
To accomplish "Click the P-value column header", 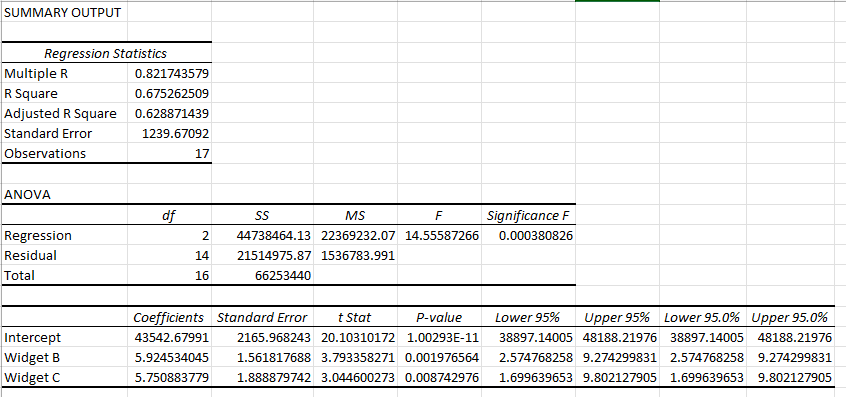I will pyautogui.click(x=439, y=317).
